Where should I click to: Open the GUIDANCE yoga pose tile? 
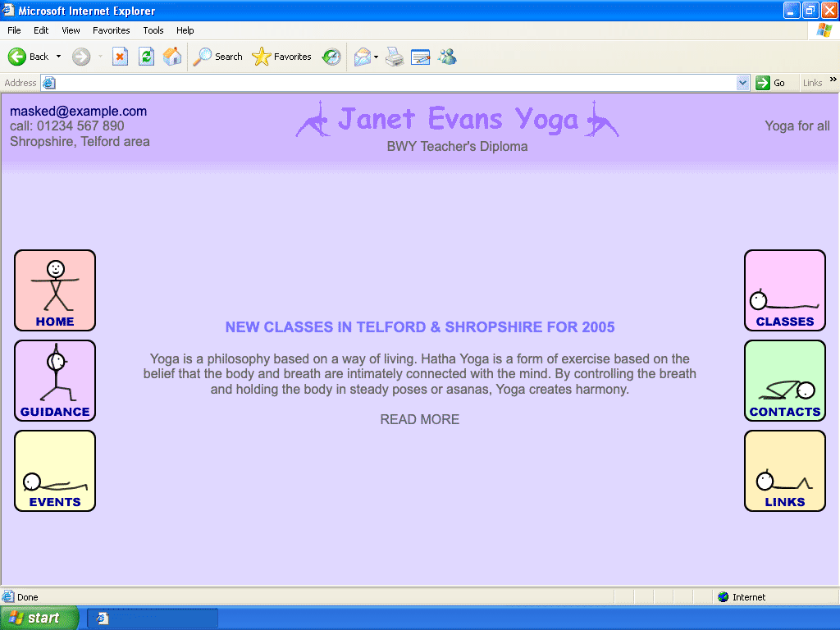point(55,381)
